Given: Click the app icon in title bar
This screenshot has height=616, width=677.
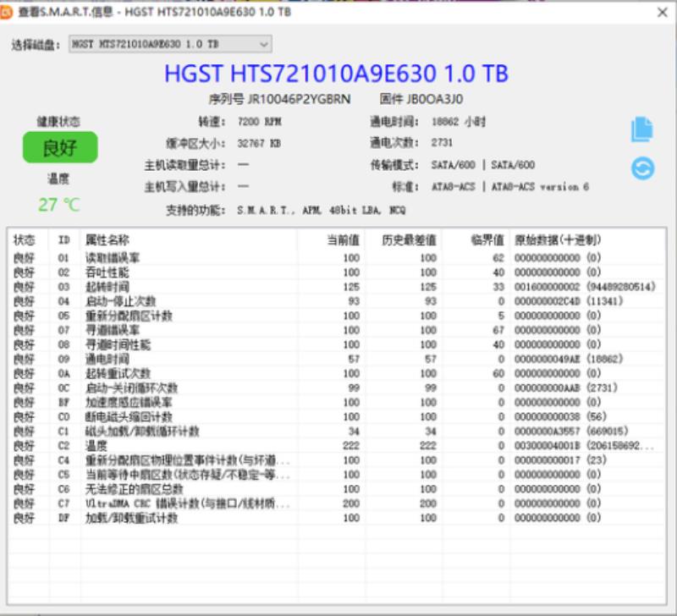Looking at the screenshot, I should [x=6, y=12].
